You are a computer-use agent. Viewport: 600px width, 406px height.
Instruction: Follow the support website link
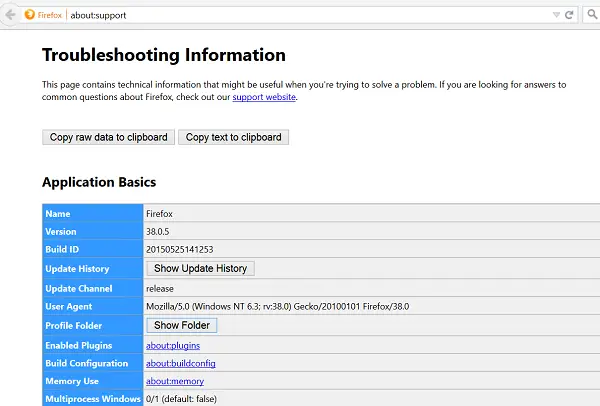click(264, 97)
